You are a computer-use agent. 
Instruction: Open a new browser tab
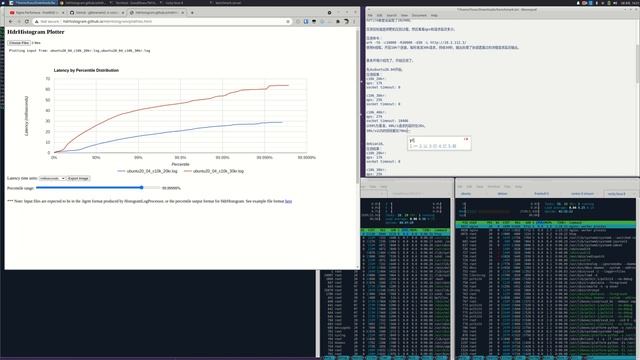point(192,13)
